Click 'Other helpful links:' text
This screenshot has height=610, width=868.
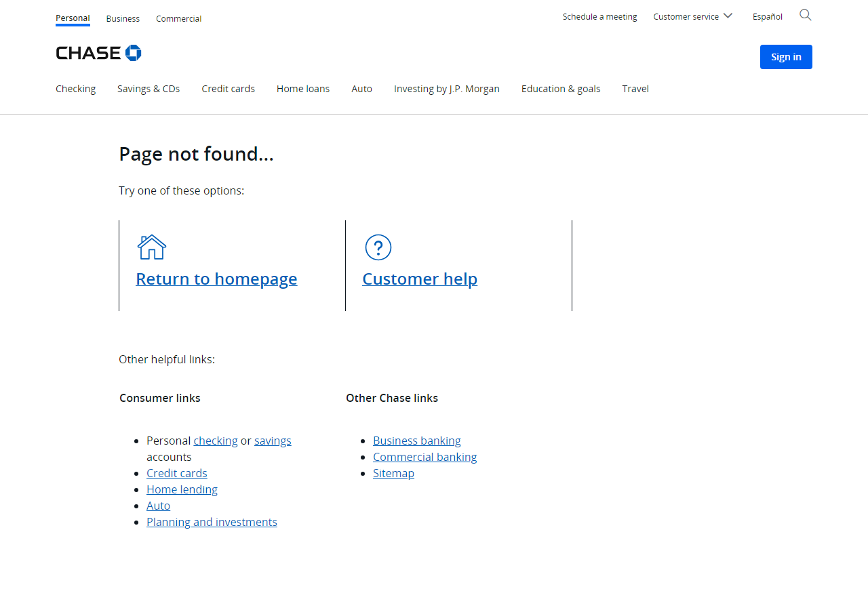(167, 359)
